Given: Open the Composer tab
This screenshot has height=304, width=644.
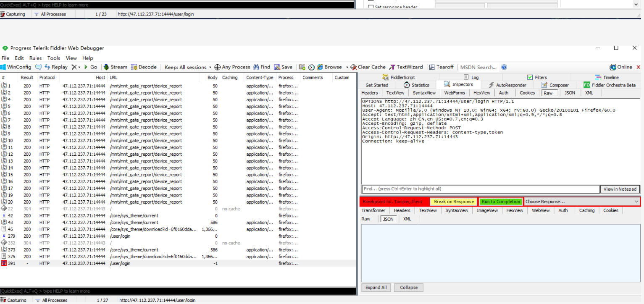Looking at the screenshot, I should click(555, 85).
